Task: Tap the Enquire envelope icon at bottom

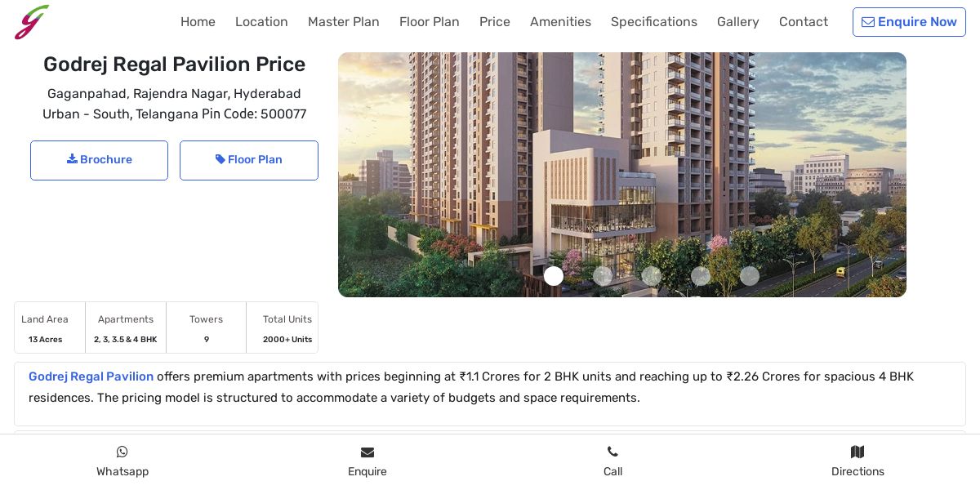Action: click(367, 452)
